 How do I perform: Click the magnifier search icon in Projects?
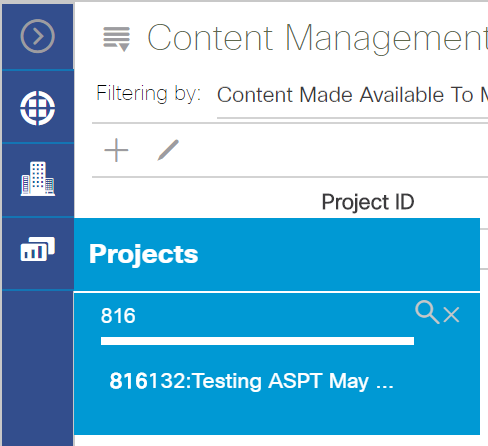427,312
